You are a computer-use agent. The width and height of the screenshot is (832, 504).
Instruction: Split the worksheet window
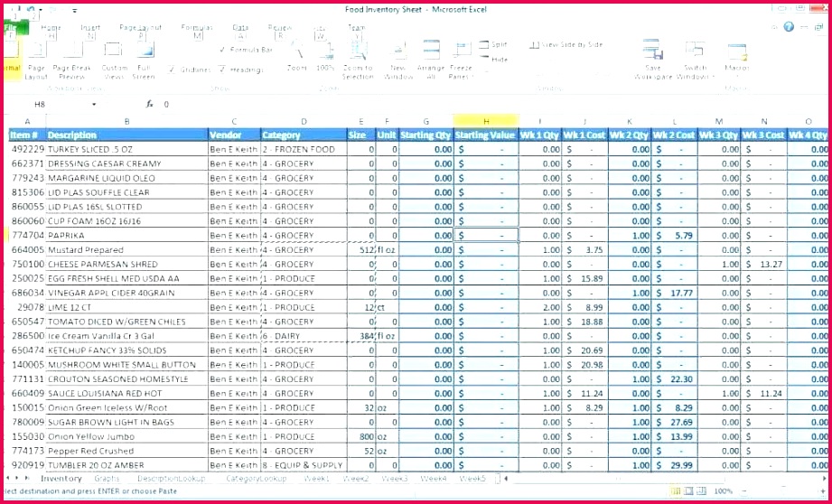(x=493, y=45)
